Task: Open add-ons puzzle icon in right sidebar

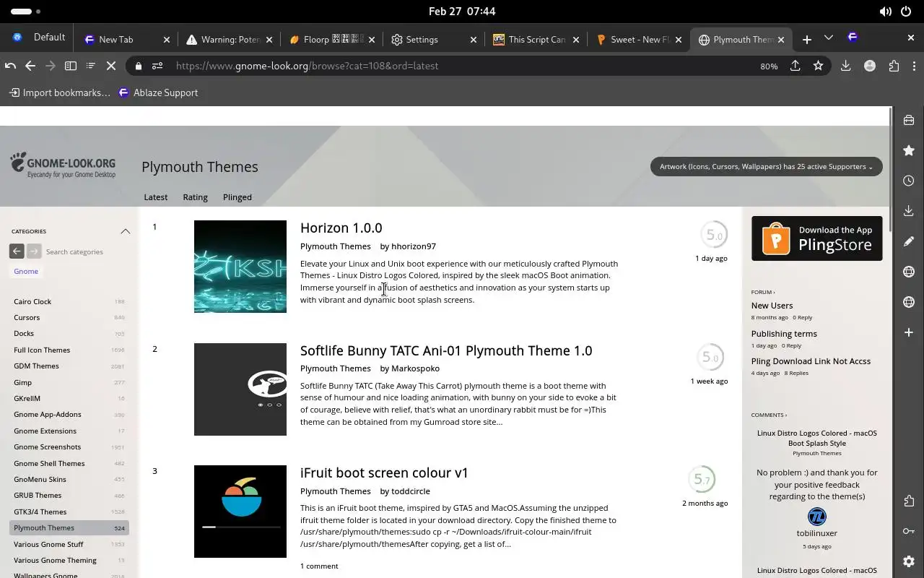Action: pos(909,501)
